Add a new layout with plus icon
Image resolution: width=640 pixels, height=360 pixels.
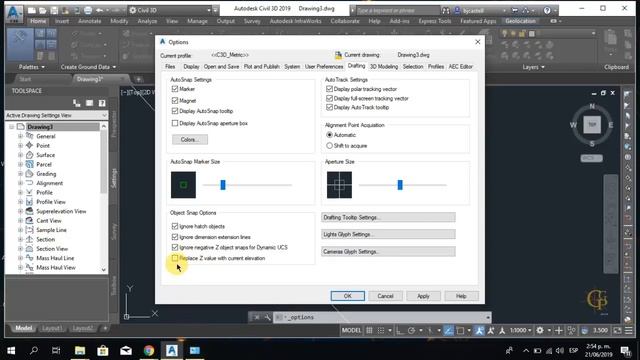click(x=105, y=328)
